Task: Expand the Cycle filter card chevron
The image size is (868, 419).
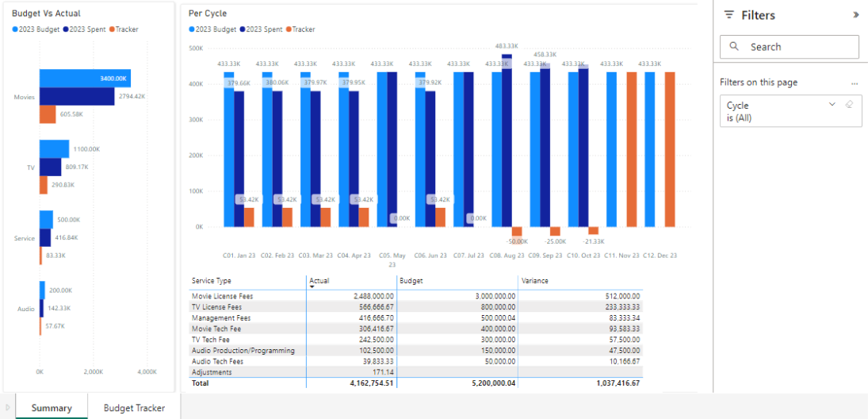Action: click(x=832, y=105)
